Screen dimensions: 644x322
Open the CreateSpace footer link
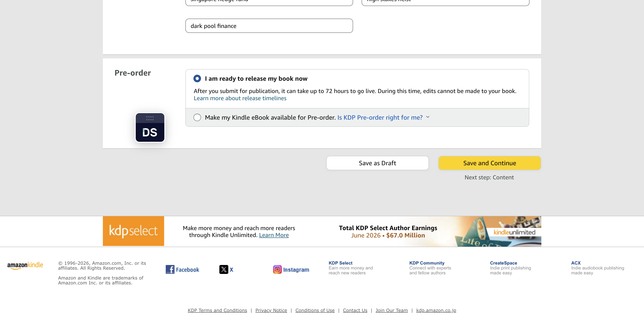pyautogui.click(x=503, y=263)
